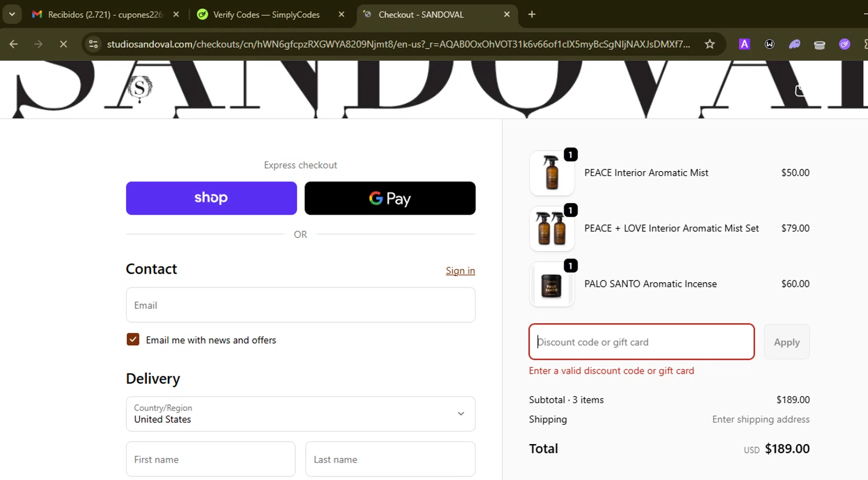Bookmark this page with the star icon

coord(709,44)
